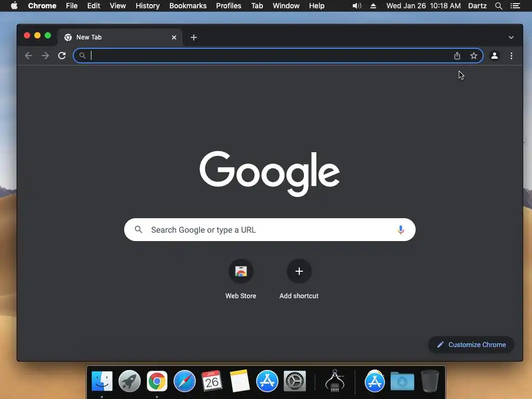Click the search magnifier in address bar
The image size is (532, 399).
click(x=82, y=56)
